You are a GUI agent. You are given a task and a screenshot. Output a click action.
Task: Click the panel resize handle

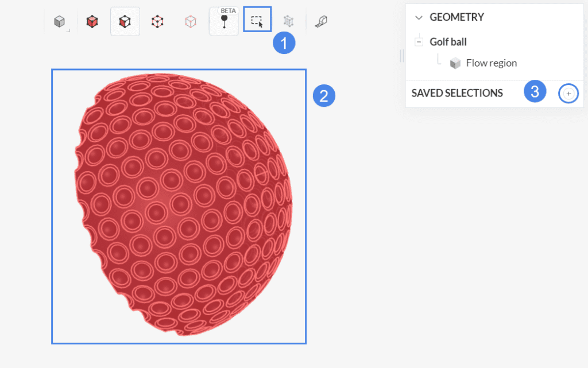pyautogui.click(x=401, y=56)
